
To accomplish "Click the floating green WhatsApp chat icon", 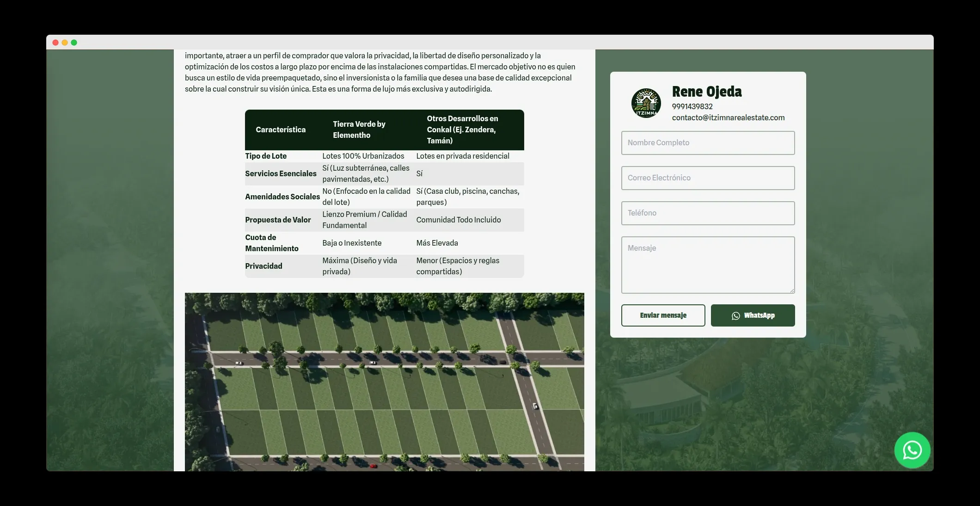I will coord(912,450).
